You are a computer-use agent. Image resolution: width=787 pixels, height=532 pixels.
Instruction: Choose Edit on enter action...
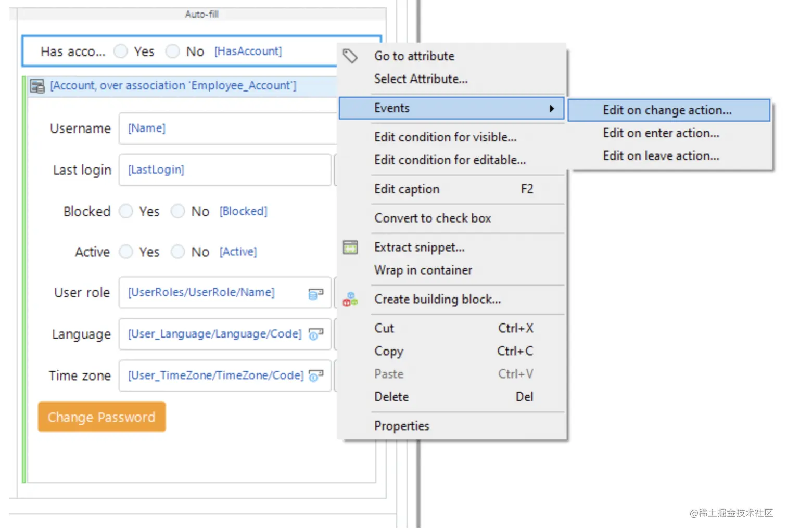[x=668, y=133]
